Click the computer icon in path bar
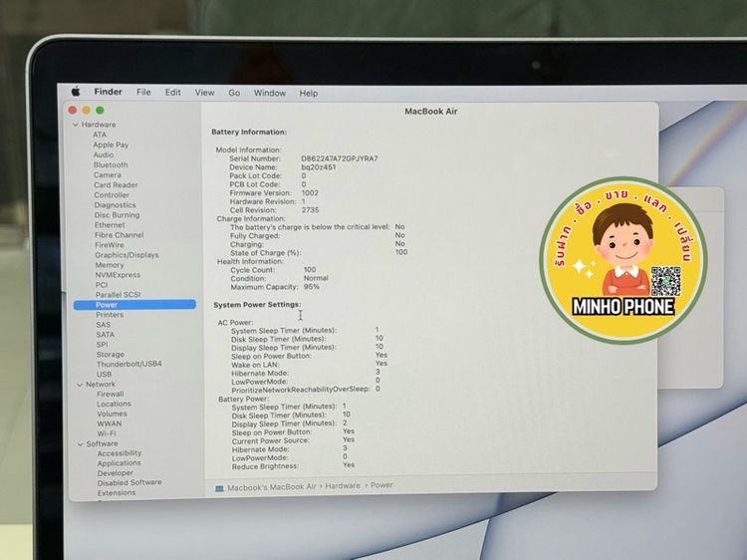The image size is (747, 560). pyautogui.click(x=219, y=488)
